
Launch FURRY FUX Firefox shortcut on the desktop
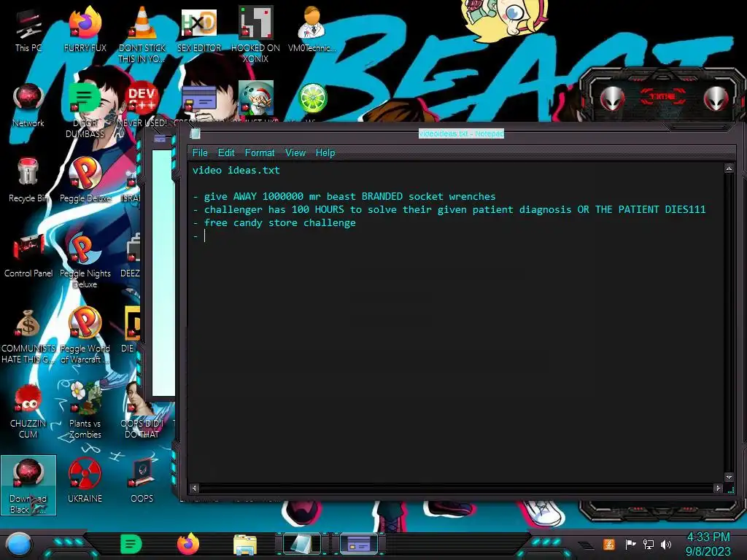[x=85, y=29]
